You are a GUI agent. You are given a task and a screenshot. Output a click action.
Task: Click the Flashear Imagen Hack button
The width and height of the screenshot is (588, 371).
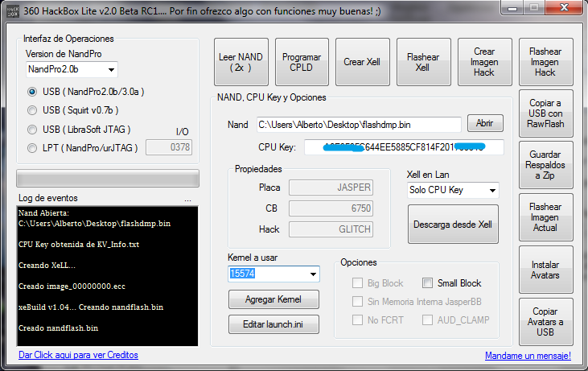click(546, 62)
